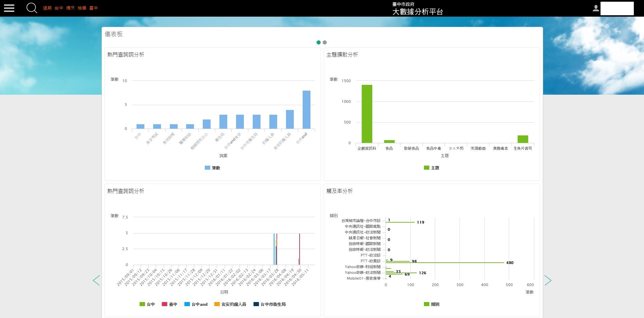Toggle the 主題 legend in topic diffusion chart
Viewport: 644px width, 318px height.
[432, 168]
